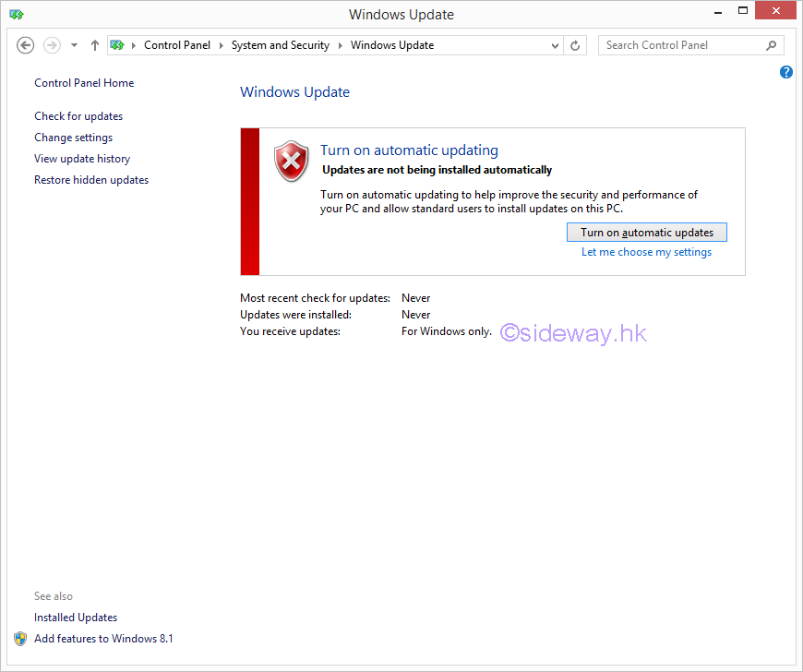Open the recent locations dropdown arrow
This screenshot has height=672, width=803.
pyautogui.click(x=75, y=45)
